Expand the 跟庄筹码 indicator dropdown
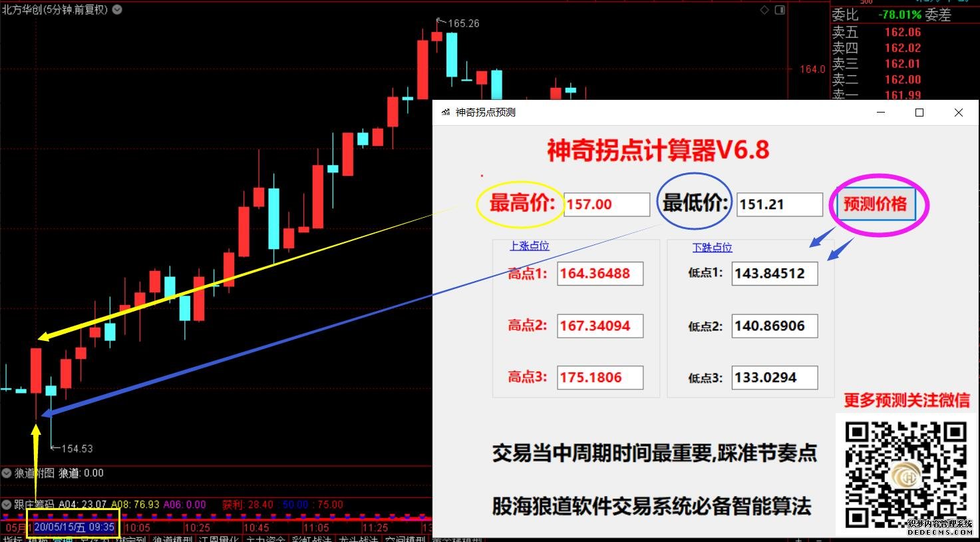The image size is (980, 542). pos(7,505)
